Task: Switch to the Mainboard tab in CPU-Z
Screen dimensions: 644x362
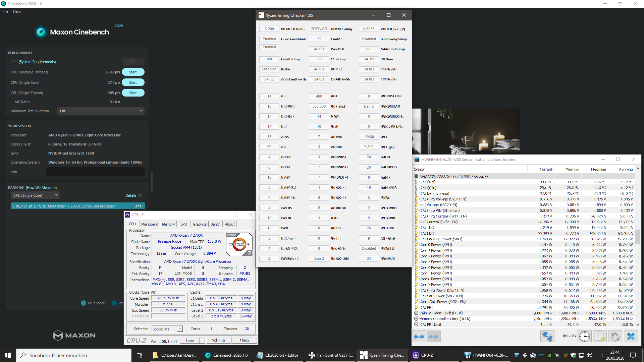Action: point(150,224)
